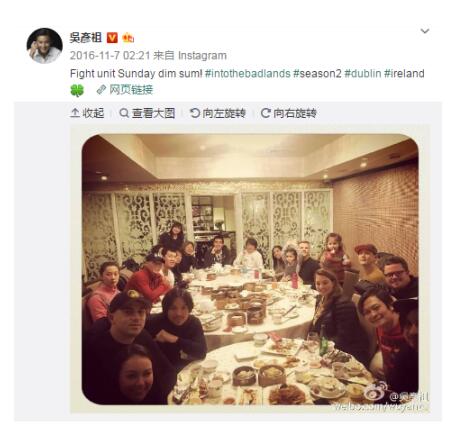Click the green four-leaf clover emoji
This screenshot has width=458, height=428.
[x=77, y=90]
